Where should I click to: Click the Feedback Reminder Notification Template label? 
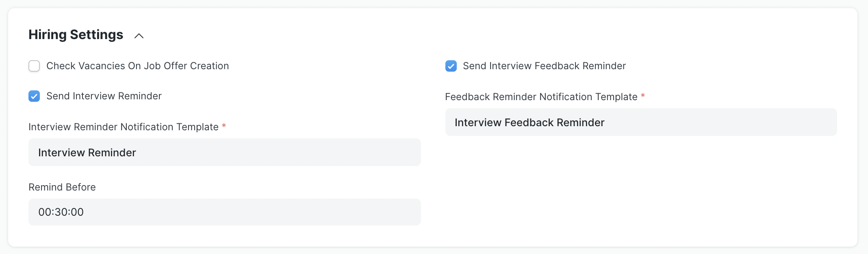point(541,97)
